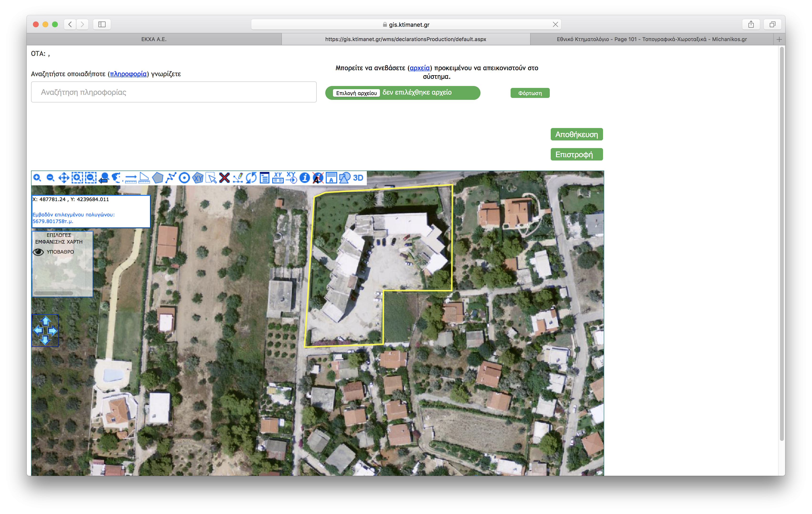Viewport: 812px width, 514px height.
Task: Select the zoom out magnifier tool
Action: coord(50,178)
